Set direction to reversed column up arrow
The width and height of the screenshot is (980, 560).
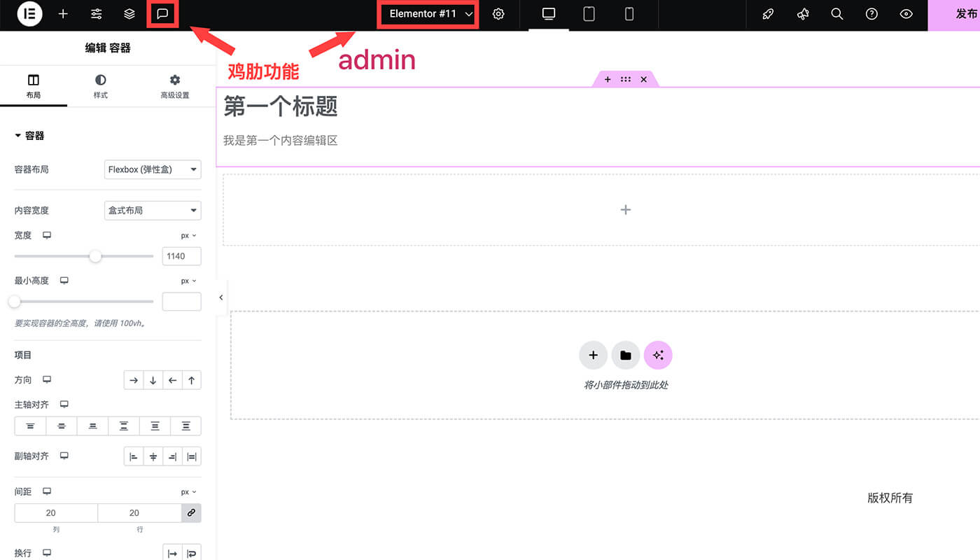(x=191, y=380)
